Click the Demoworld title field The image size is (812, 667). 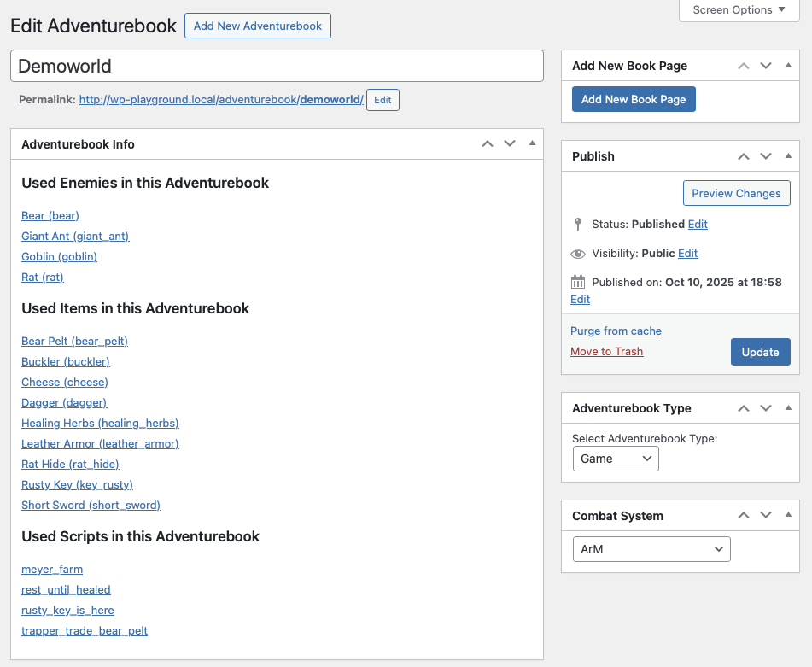point(277,66)
